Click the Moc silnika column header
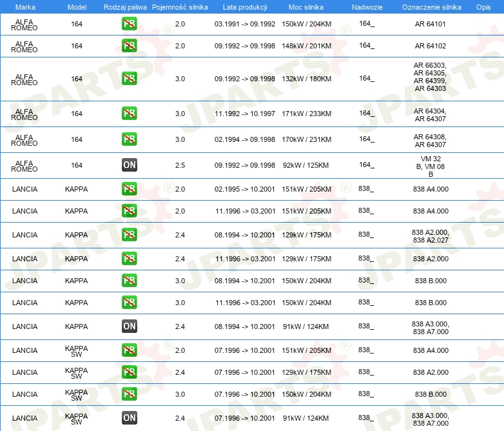The height and width of the screenshot is (431, 504). pyautogui.click(x=306, y=7)
